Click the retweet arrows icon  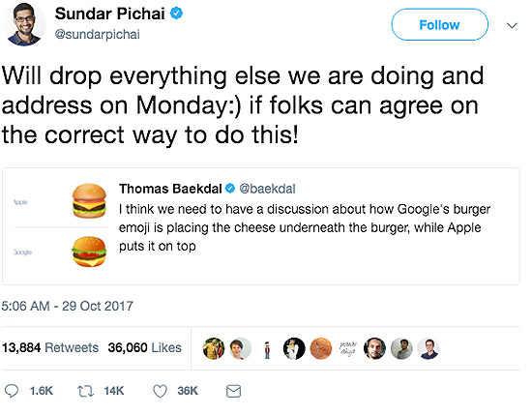point(85,391)
